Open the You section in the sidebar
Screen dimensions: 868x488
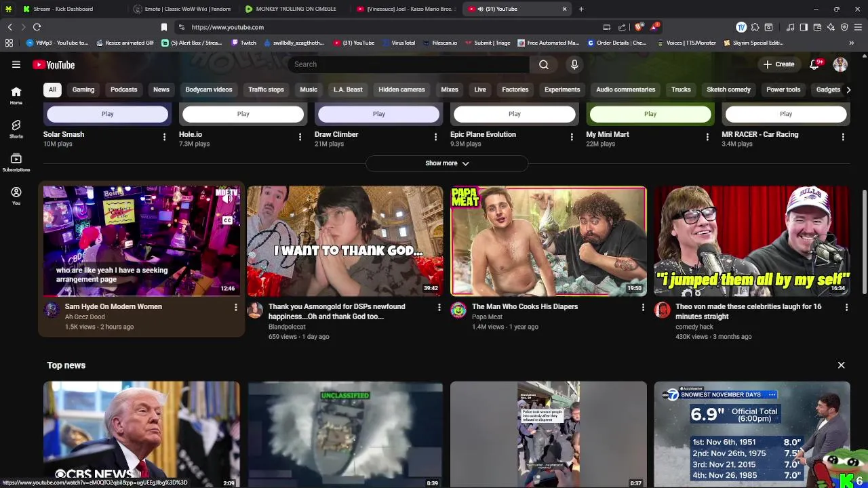pyautogui.click(x=16, y=196)
